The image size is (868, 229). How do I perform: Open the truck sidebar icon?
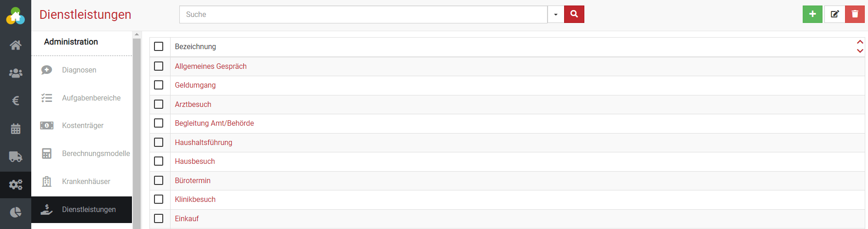click(16, 157)
